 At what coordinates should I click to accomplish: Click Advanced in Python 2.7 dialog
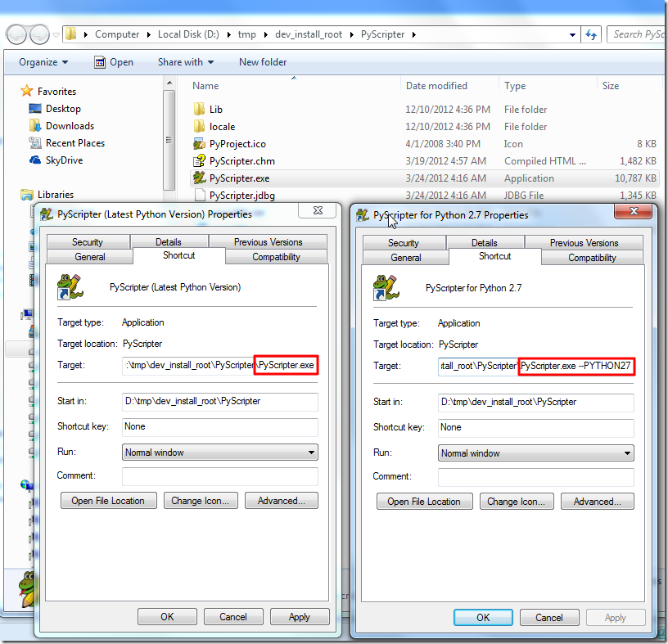pyautogui.click(x=598, y=502)
